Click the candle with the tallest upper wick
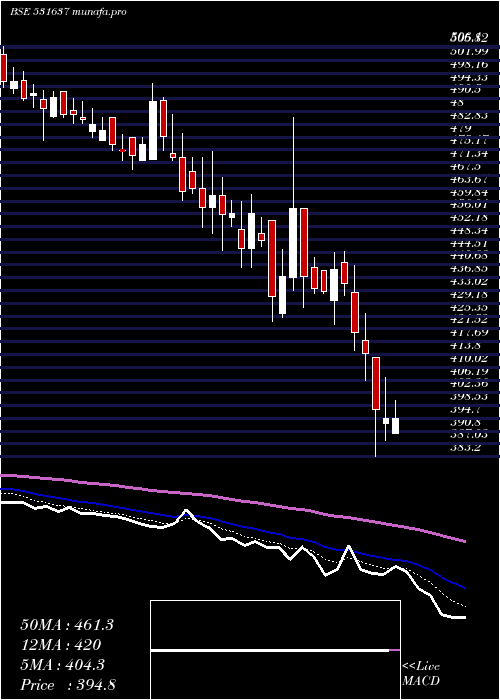Viewport: 500px width, 700px height. coord(293,243)
